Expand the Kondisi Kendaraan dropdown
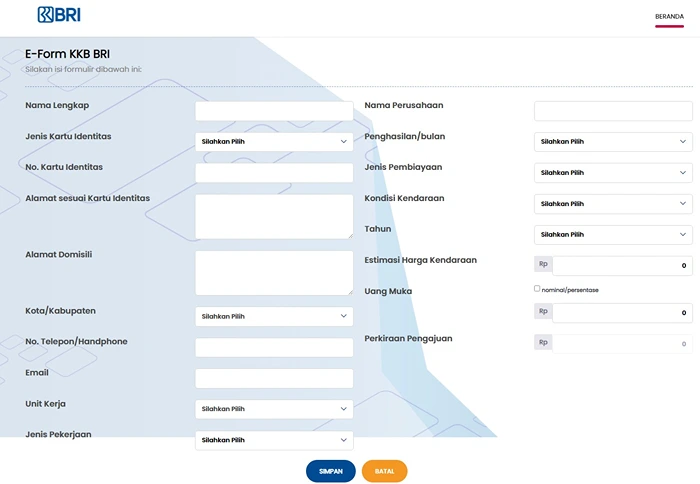 613,204
